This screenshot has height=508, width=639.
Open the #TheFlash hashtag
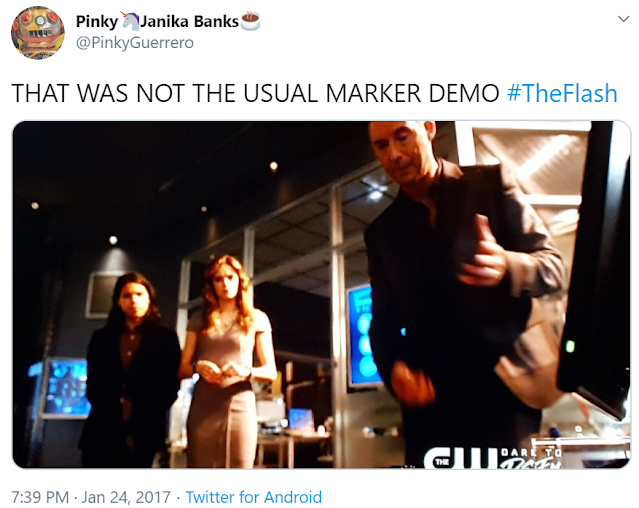562,93
